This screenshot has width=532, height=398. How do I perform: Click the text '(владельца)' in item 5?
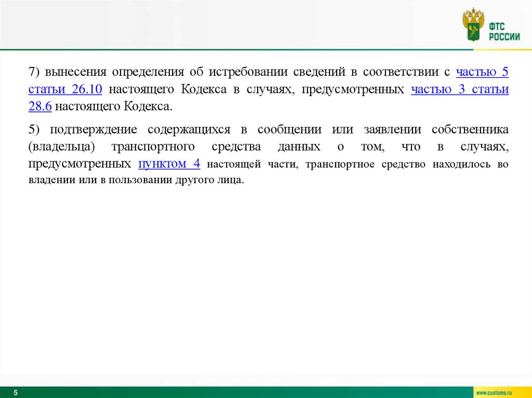coord(61,147)
